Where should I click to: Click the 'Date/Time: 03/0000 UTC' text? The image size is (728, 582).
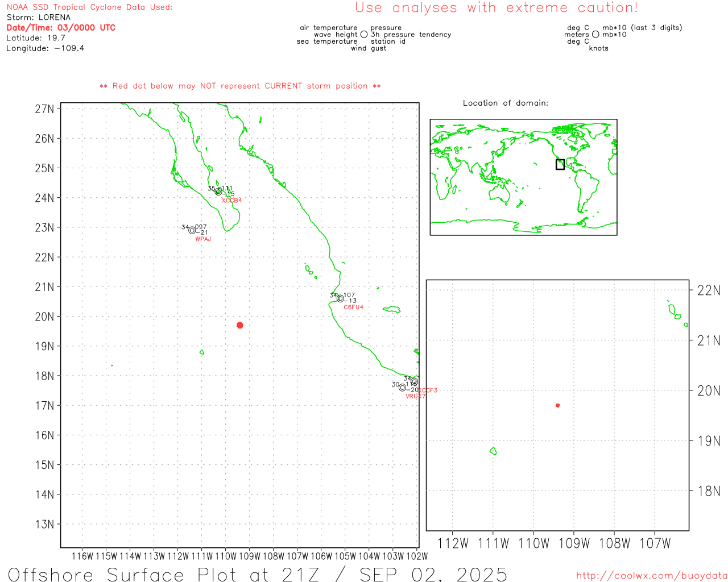[61, 28]
